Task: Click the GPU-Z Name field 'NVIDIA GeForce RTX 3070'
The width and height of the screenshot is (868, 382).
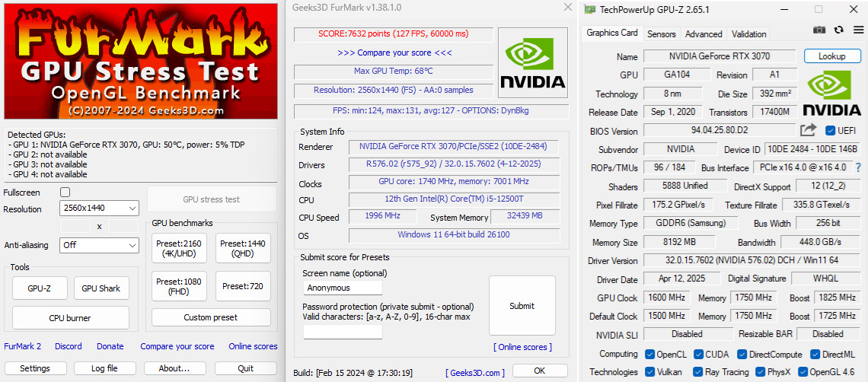Action: coord(719,56)
